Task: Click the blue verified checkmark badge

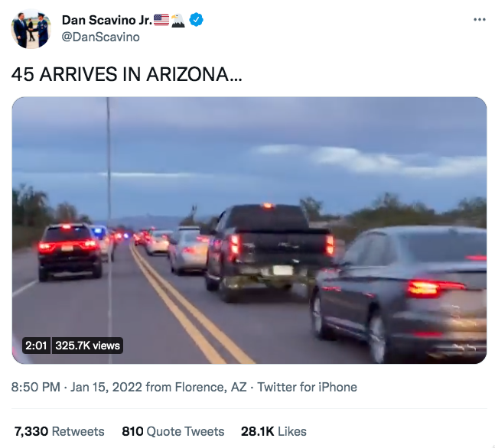Action: tap(196, 20)
